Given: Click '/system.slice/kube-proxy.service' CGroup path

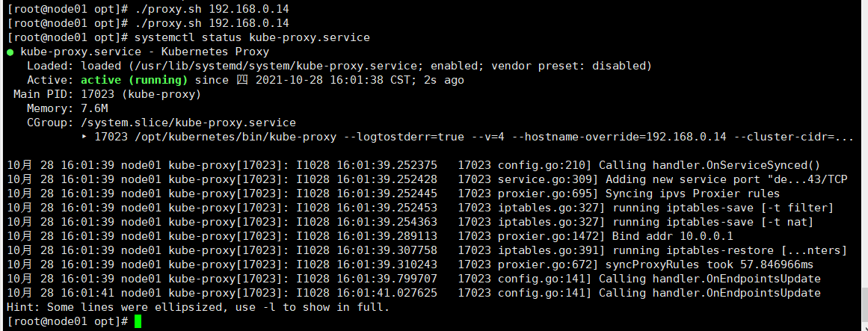Looking at the screenshot, I should point(187,123).
